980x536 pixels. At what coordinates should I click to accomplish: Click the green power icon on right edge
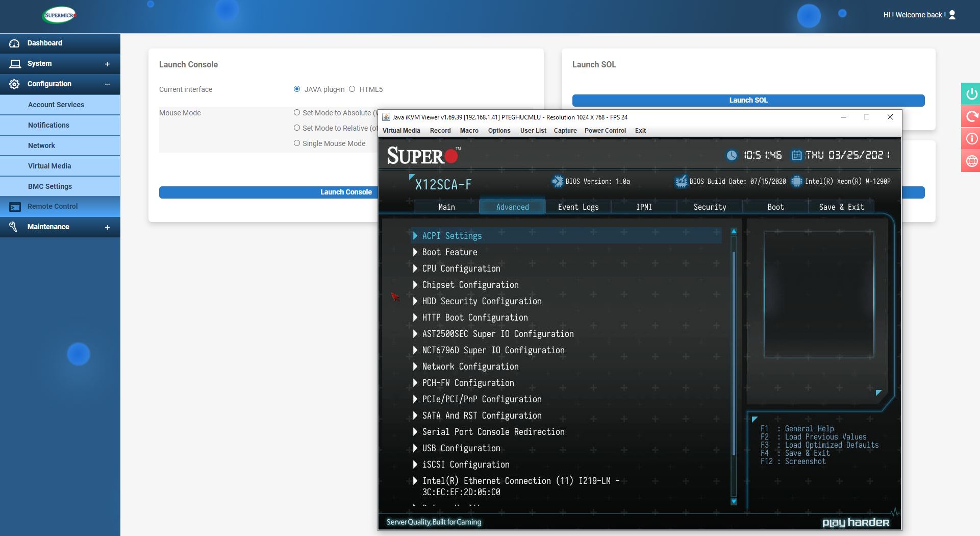tap(971, 94)
